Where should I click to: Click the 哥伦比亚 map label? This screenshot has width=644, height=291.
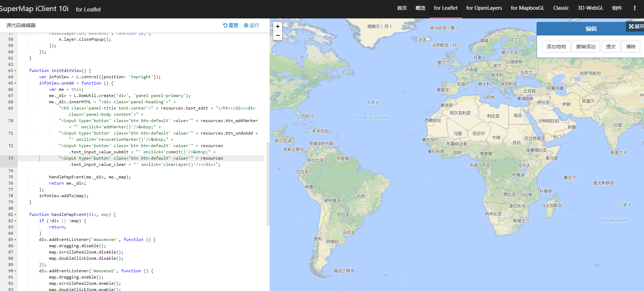pyautogui.click(x=316, y=160)
